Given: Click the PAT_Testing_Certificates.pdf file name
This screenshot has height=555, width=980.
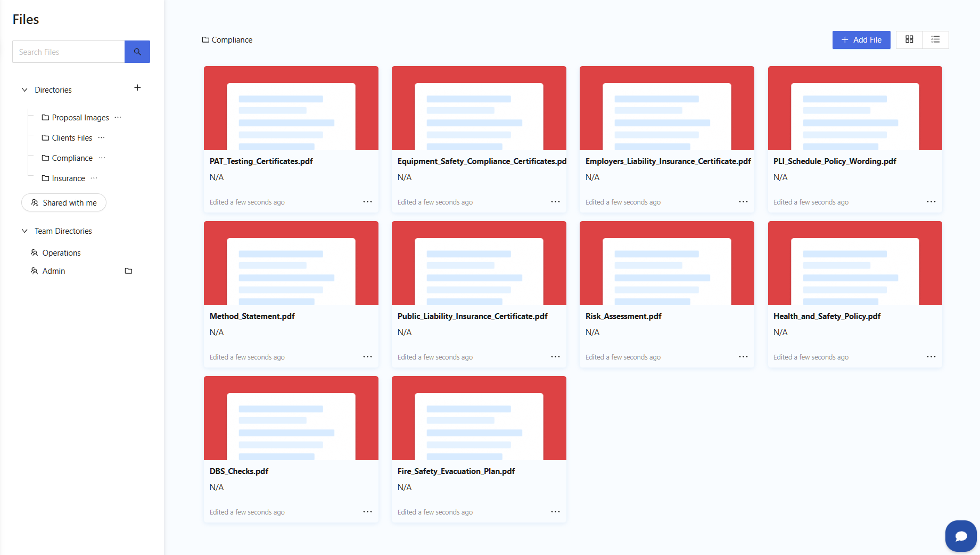Looking at the screenshot, I should [261, 161].
